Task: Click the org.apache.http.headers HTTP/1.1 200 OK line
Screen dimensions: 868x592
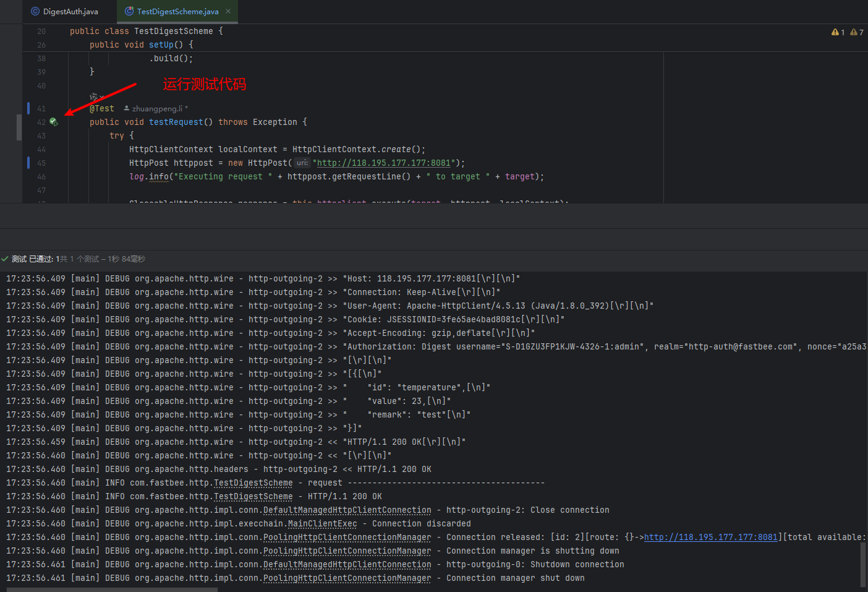Action: click(219, 469)
